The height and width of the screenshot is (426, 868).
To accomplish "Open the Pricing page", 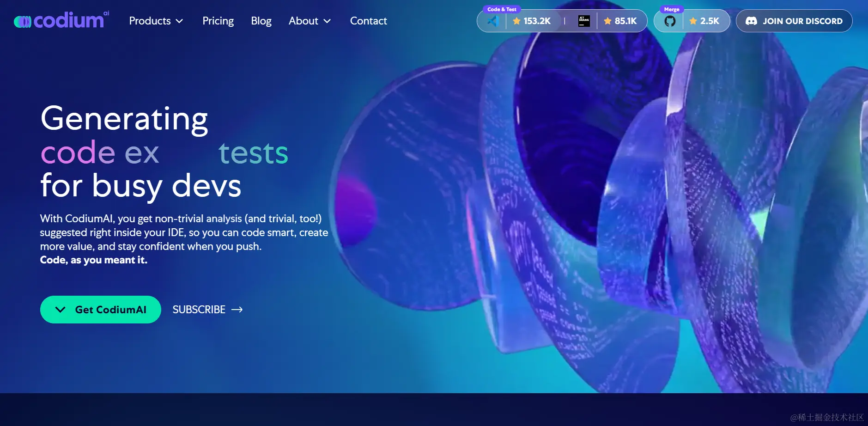I will tap(218, 21).
